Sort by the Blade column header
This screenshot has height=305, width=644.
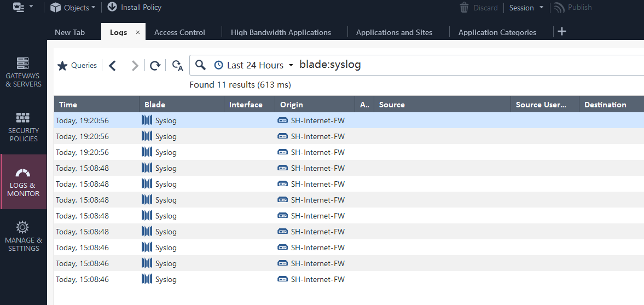click(x=181, y=105)
